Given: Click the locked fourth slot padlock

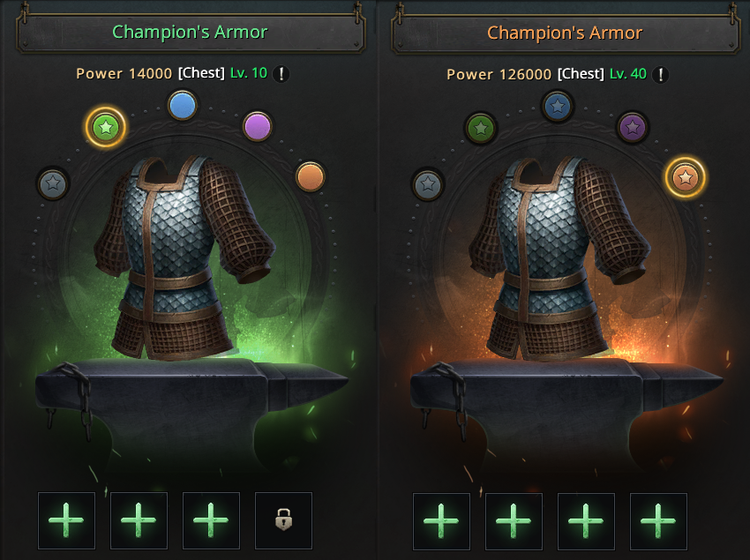Looking at the screenshot, I should point(283,520).
